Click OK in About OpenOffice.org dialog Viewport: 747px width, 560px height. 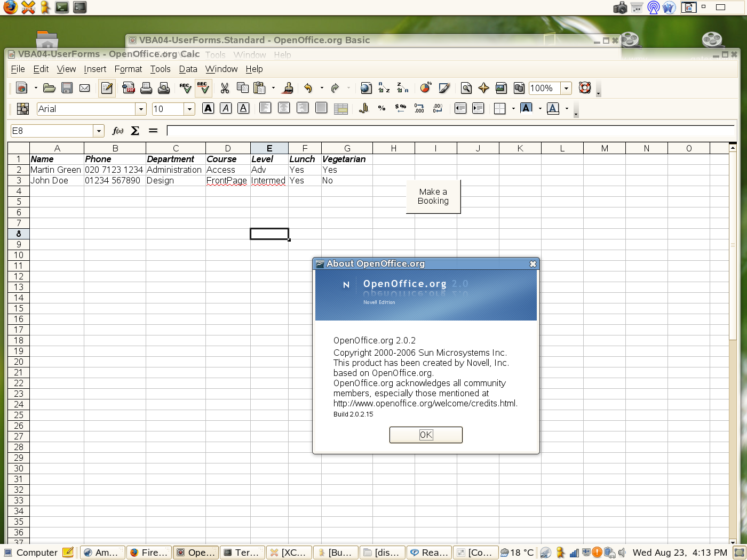426,435
